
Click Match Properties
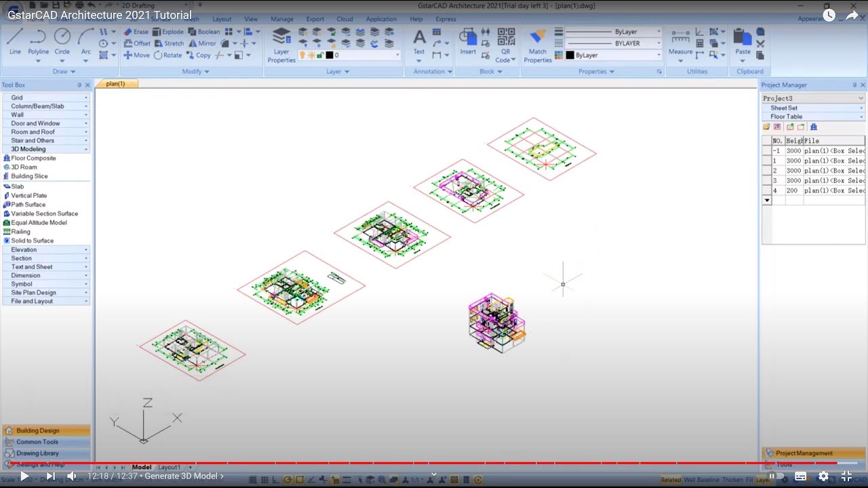[x=538, y=45]
